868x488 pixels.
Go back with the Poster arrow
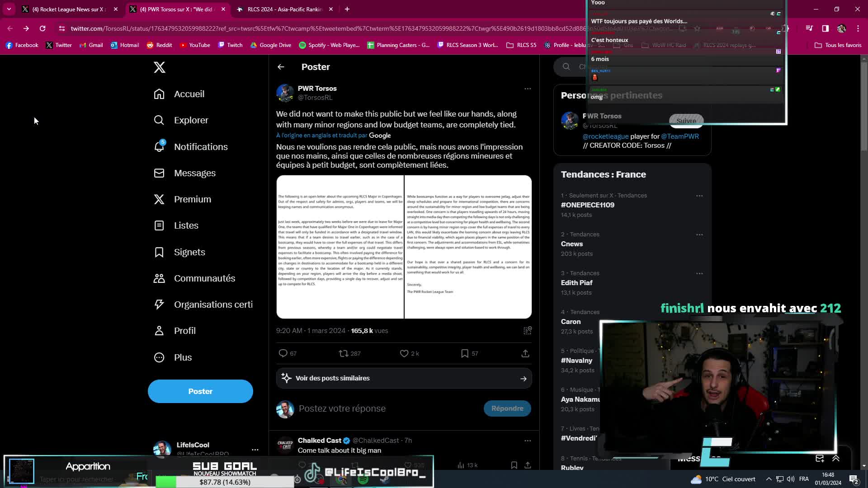[x=281, y=67]
